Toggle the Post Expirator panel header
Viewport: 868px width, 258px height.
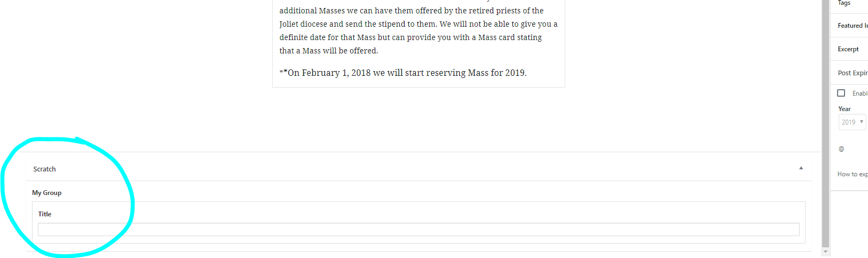(x=852, y=73)
